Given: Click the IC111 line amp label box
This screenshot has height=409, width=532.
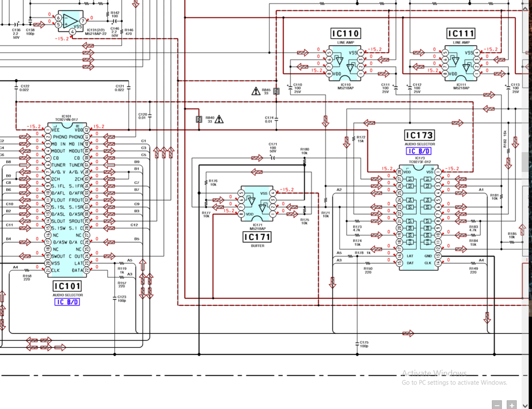Looking at the screenshot, I should [461, 33].
